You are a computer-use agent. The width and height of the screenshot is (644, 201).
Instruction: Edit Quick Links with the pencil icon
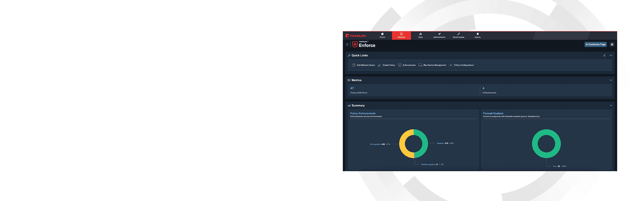[x=604, y=55]
